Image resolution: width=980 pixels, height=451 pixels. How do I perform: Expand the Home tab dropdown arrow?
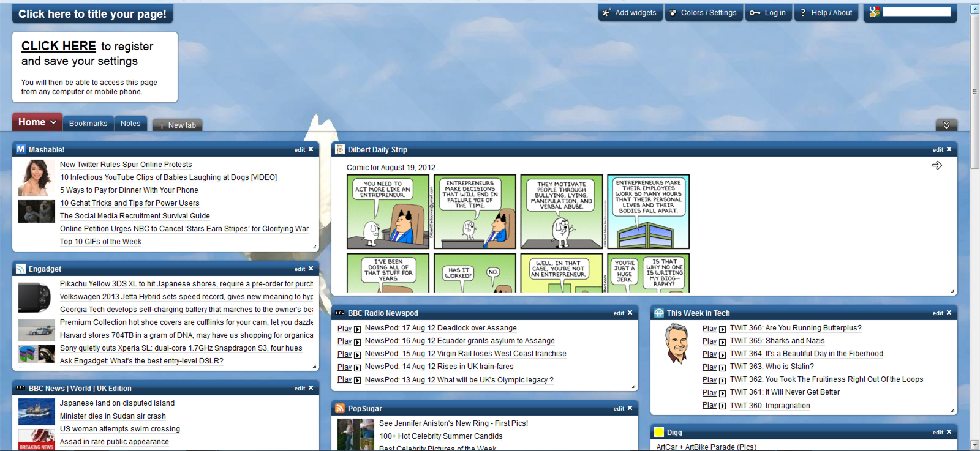[x=53, y=122]
